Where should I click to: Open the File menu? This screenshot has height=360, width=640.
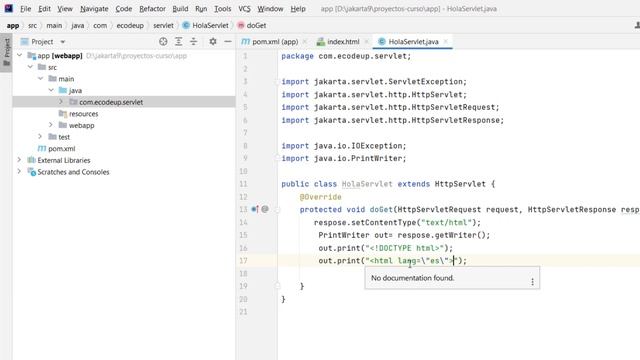pyautogui.click(x=25, y=9)
